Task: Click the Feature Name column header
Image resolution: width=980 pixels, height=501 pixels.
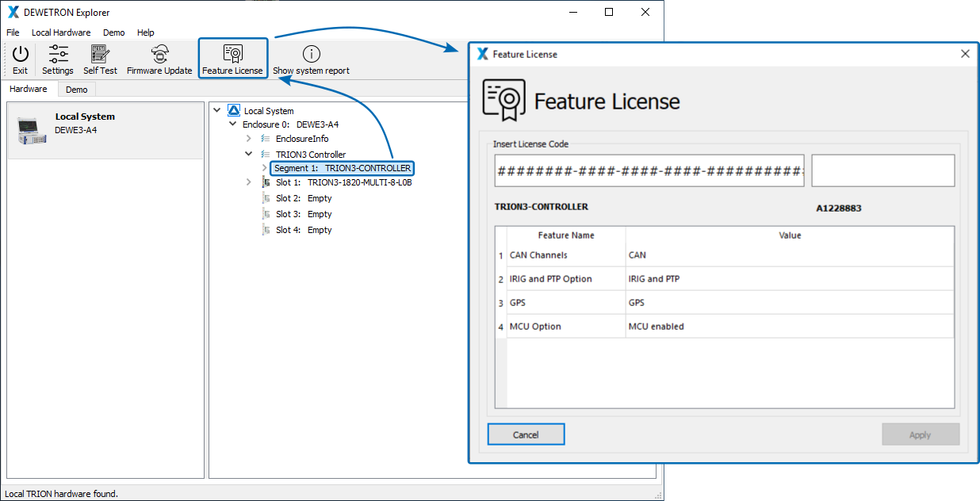Action: (x=566, y=235)
